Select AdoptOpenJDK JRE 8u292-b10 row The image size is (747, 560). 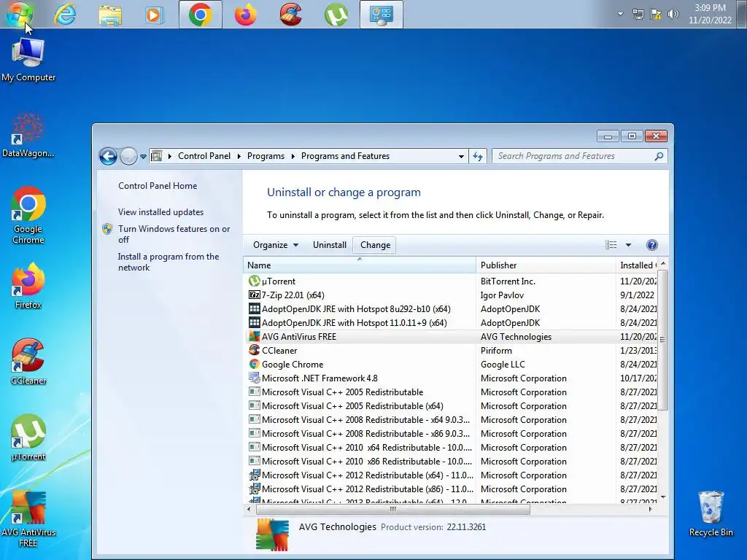tap(451, 309)
